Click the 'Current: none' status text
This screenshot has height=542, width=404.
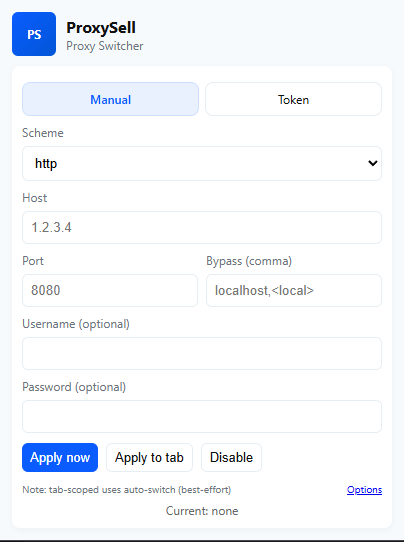202,511
